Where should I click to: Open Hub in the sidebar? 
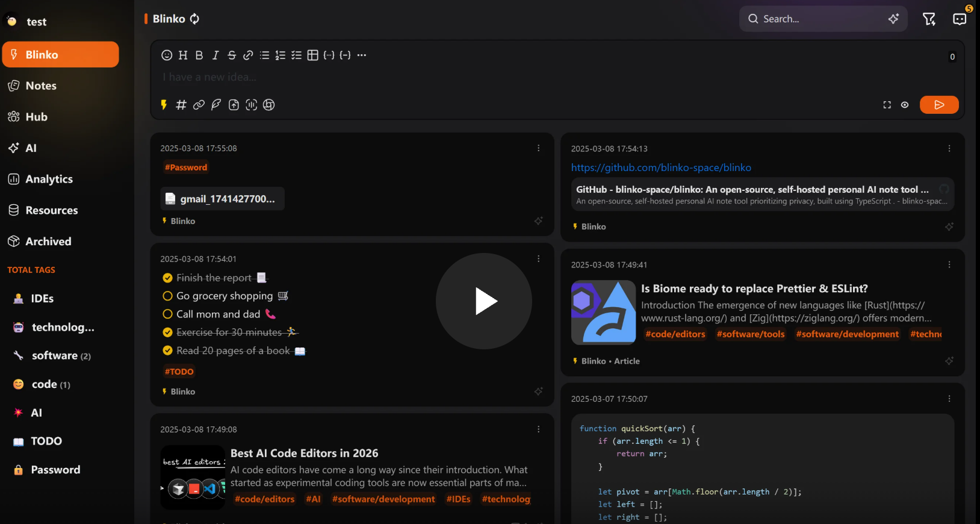pyautogui.click(x=60, y=117)
